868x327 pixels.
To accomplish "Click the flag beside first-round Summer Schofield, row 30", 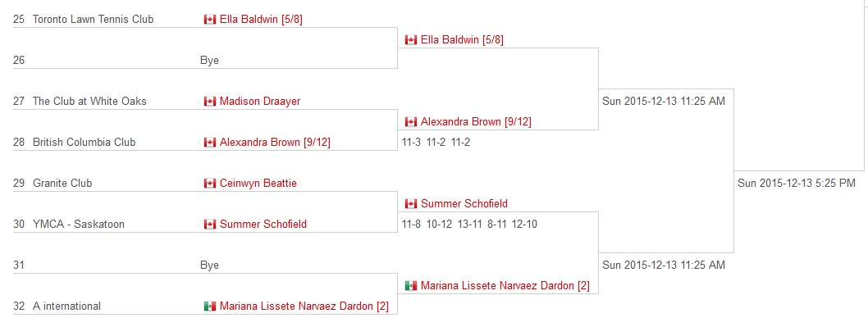I will coord(210,224).
